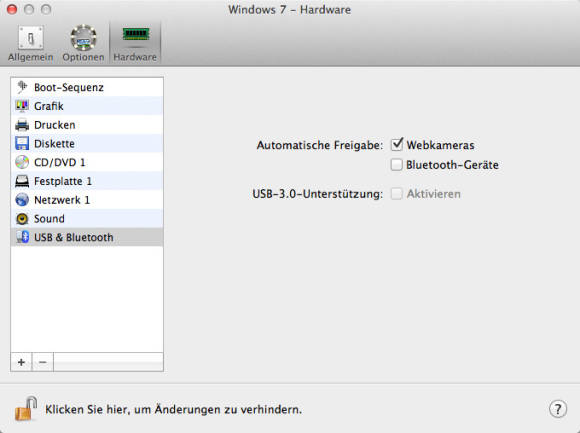
Task: Open help with the question mark button
Action: (x=558, y=409)
